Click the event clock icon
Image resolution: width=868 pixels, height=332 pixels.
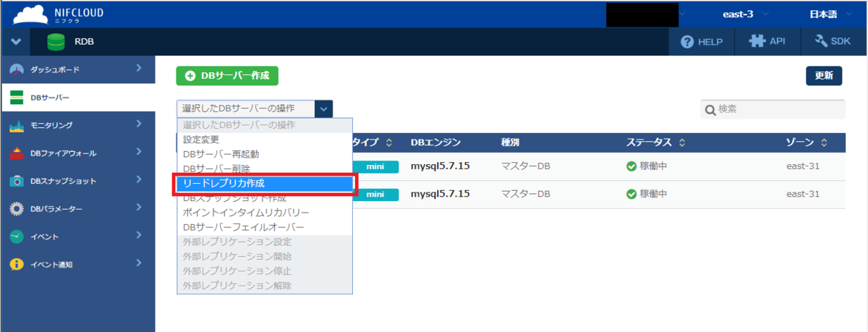17,237
